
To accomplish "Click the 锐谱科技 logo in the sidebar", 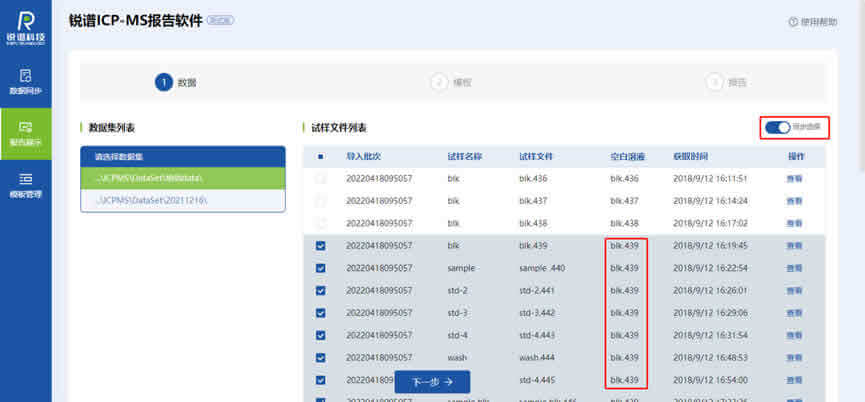I will pos(25,28).
